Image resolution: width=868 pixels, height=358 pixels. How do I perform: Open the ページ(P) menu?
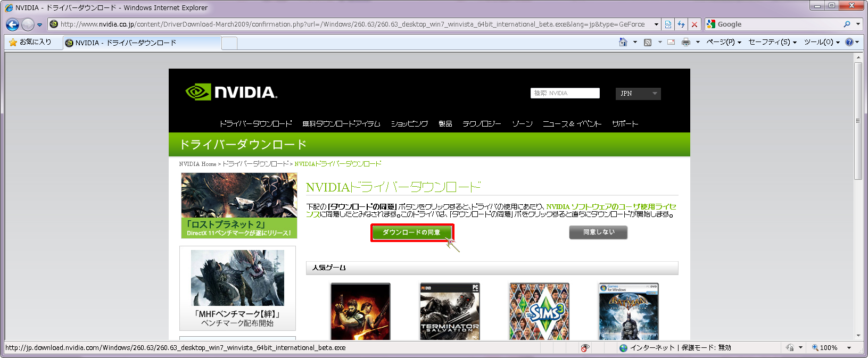pos(723,42)
